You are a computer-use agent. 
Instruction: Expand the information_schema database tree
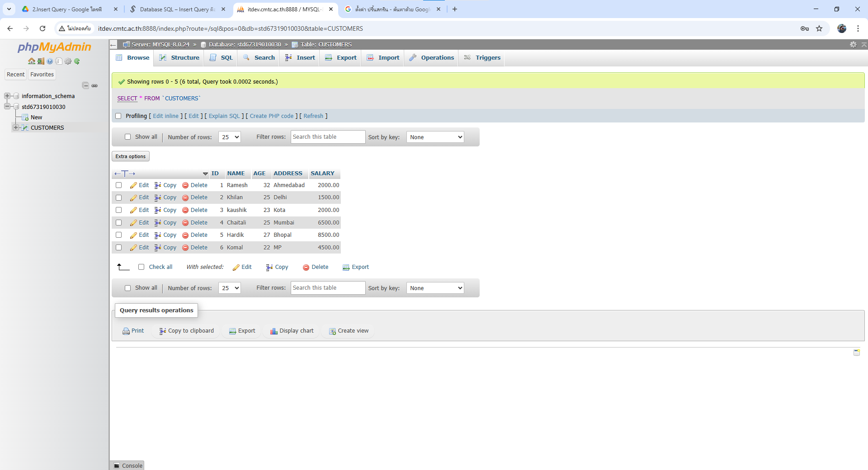pos(7,96)
